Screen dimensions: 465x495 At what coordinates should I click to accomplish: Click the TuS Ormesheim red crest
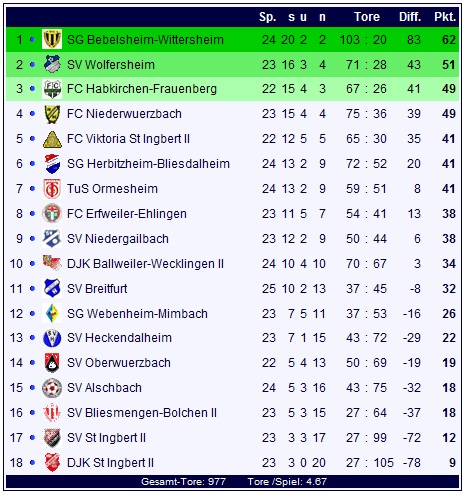click(x=52, y=189)
